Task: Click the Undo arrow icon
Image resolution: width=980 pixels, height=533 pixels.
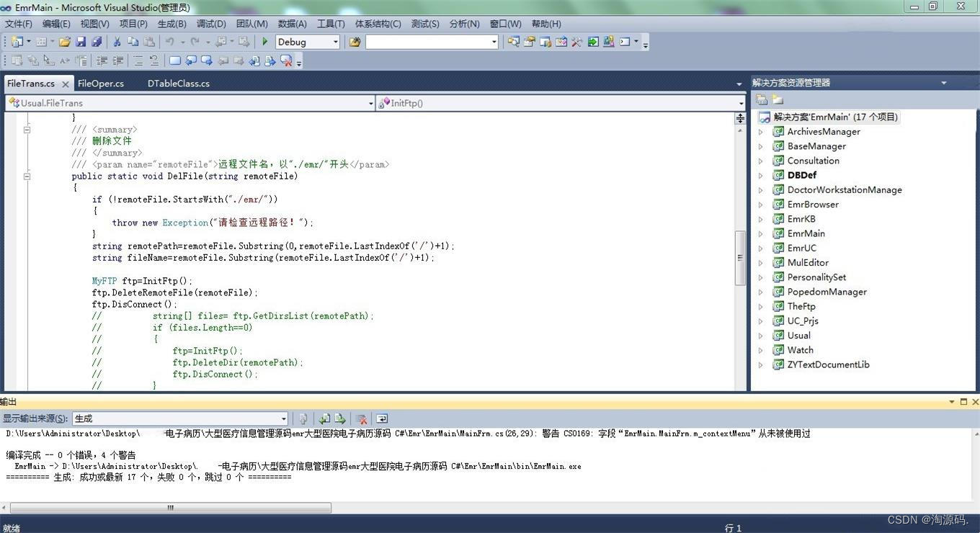Action: click(169, 42)
